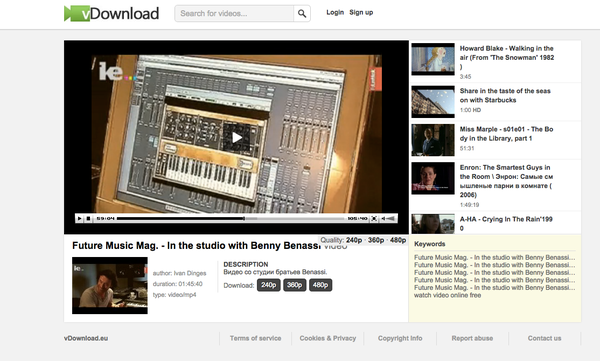Play the video with center play button
The height and width of the screenshot is (361, 600).
click(236, 137)
